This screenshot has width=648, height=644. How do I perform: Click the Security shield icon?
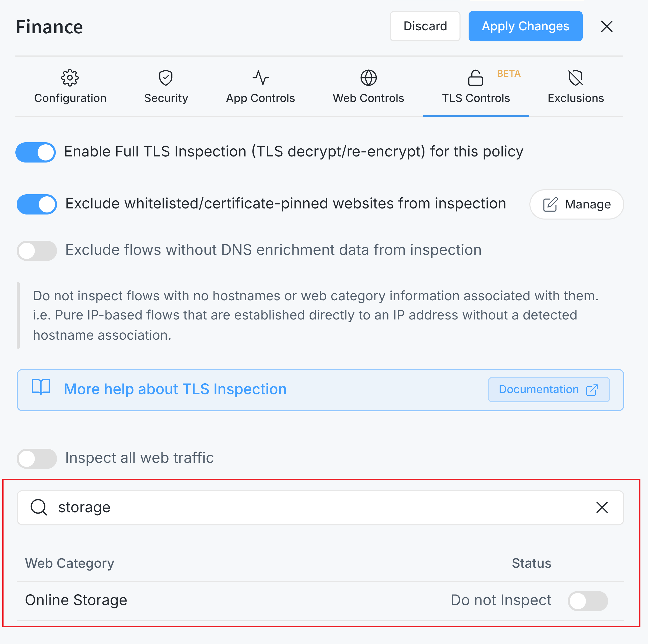166,78
